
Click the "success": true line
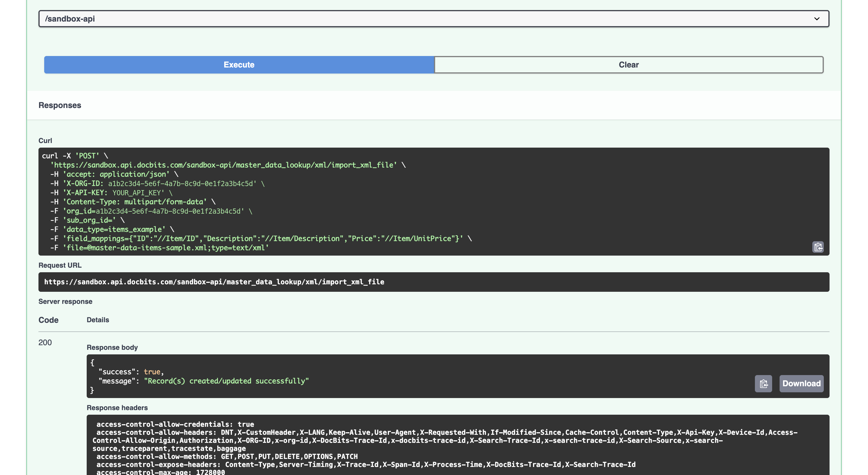131,372
